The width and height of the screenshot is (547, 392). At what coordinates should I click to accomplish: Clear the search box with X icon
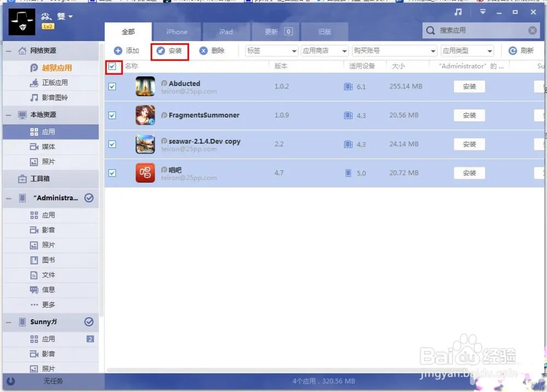pos(532,31)
